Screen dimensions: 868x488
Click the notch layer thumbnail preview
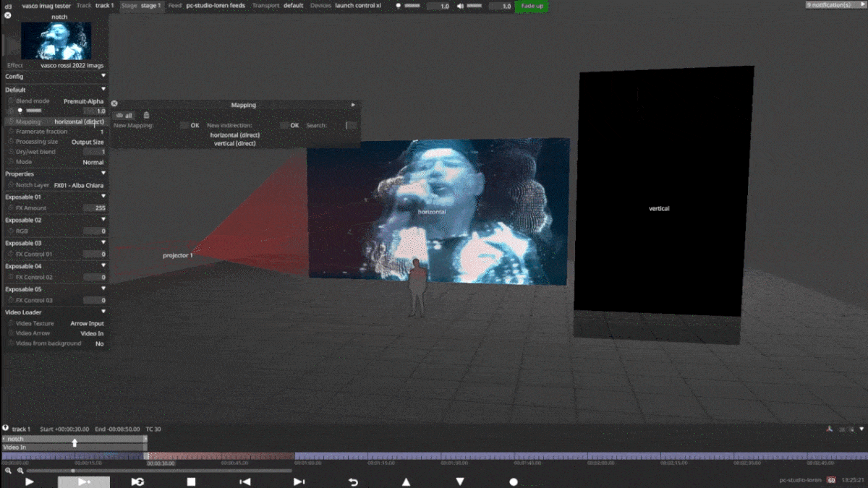pos(56,40)
